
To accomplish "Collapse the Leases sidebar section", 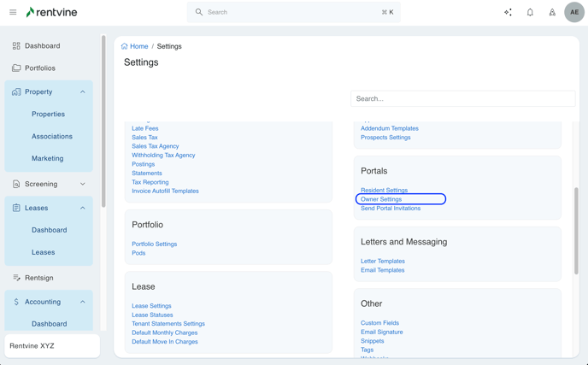I will point(83,208).
